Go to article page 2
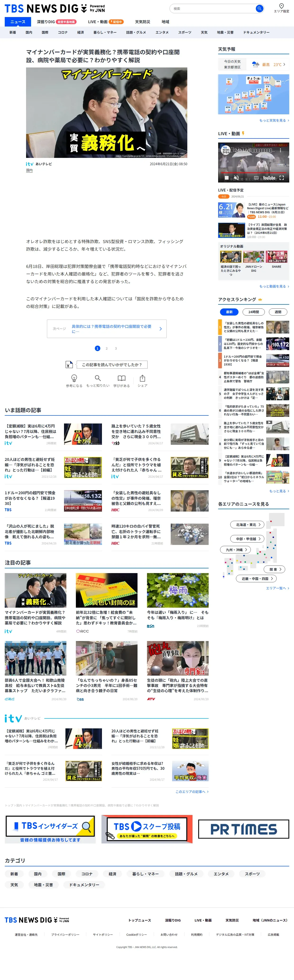 pos(107,348)
